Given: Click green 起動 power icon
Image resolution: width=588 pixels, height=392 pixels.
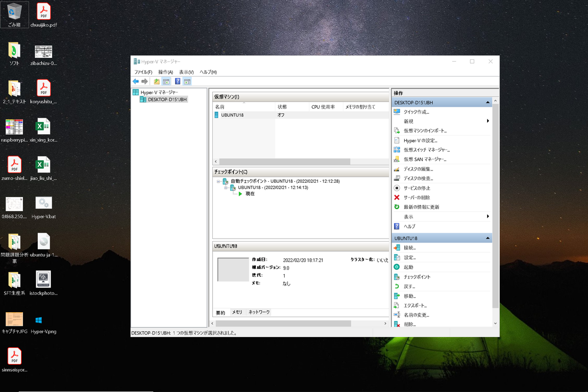Looking at the screenshot, I should [x=397, y=267].
